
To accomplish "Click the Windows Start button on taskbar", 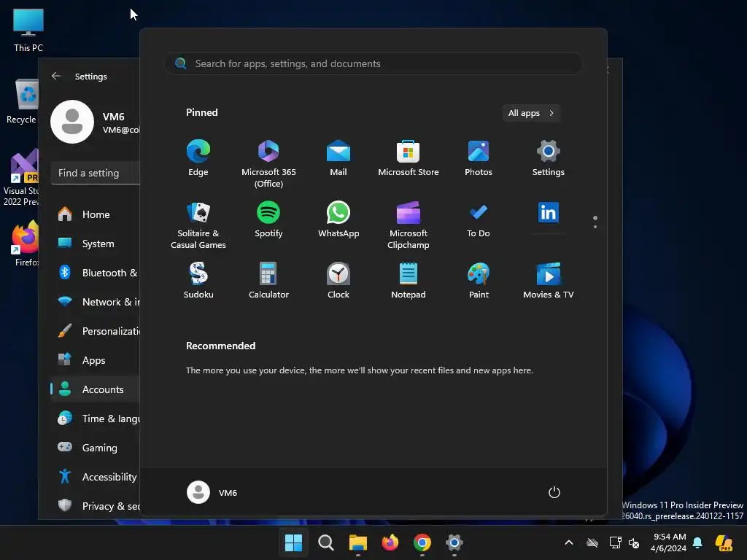I will (x=293, y=542).
